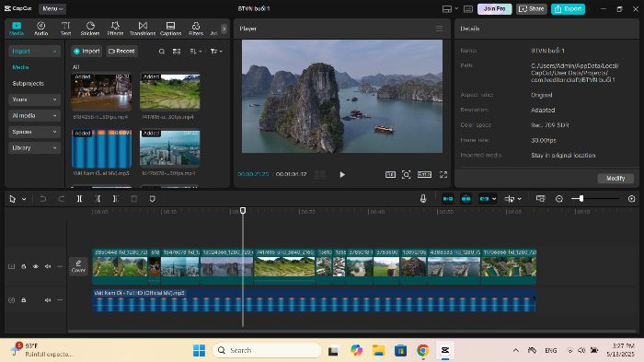Screen dimensions: 644x362
Task: Expand the AI media section
Action: [x=34, y=115]
